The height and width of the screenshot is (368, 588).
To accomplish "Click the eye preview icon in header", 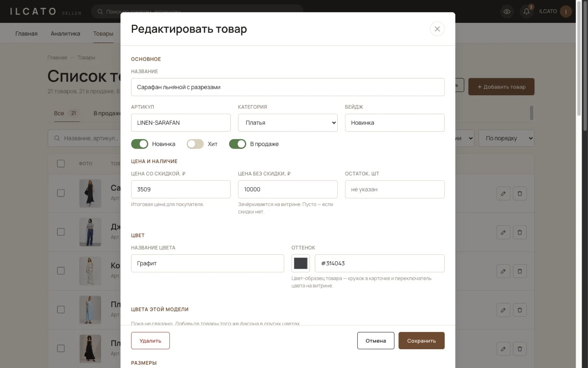I will click(x=507, y=11).
